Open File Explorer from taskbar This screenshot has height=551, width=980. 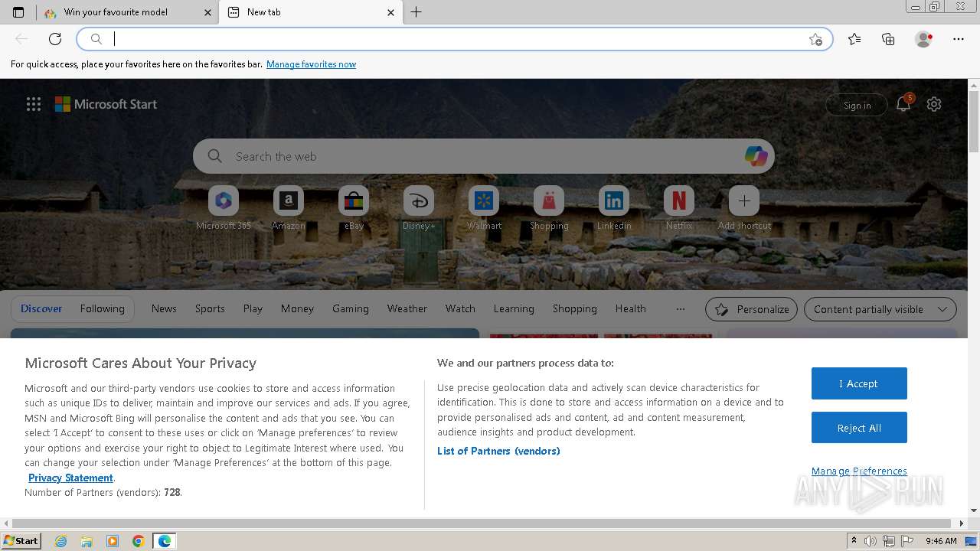pyautogui.click(x=87, y=541)
